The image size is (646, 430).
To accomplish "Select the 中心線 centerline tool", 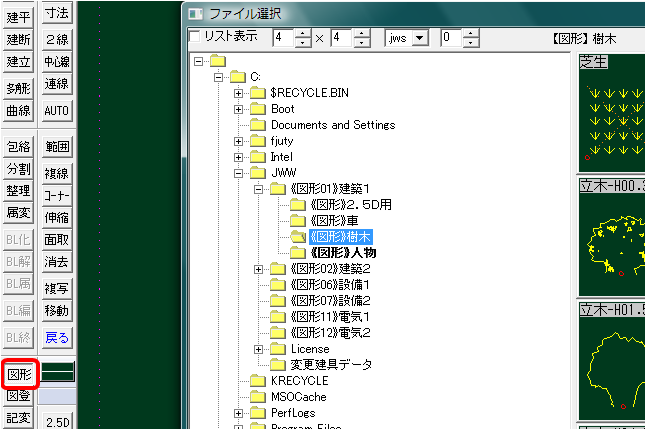I will coord(57,63).
